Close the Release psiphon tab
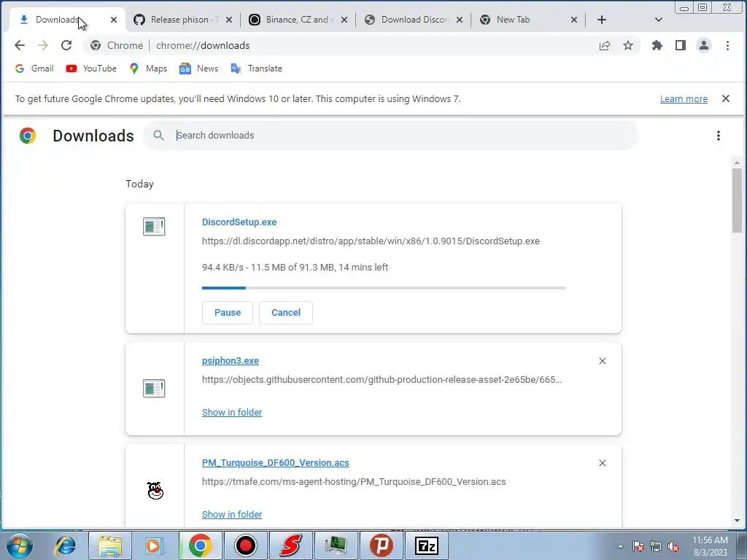The width and height of the screenshot is (747, 560). pos(228,20)
